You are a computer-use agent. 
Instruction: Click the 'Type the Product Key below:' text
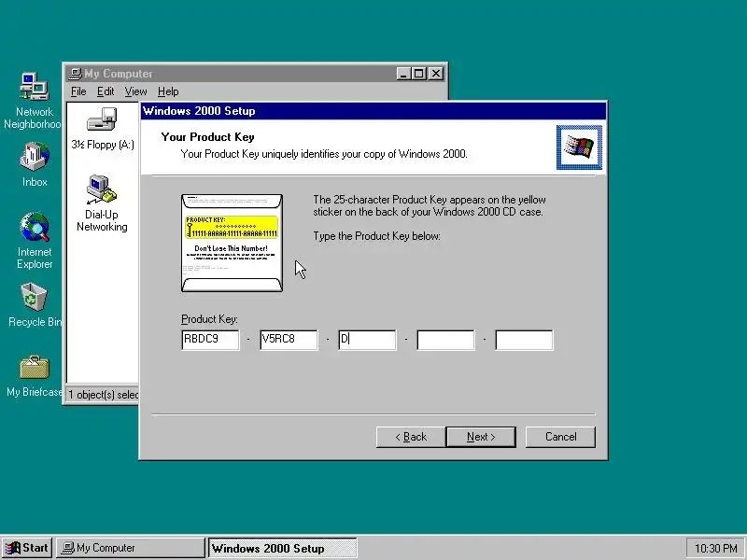tap(376, 236)
